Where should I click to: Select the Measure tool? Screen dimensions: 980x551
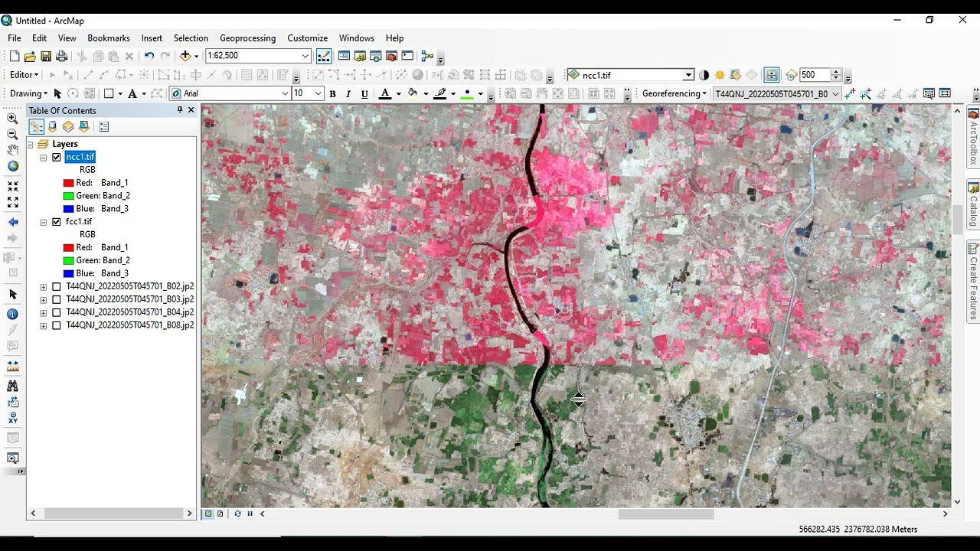coord(12,367)
